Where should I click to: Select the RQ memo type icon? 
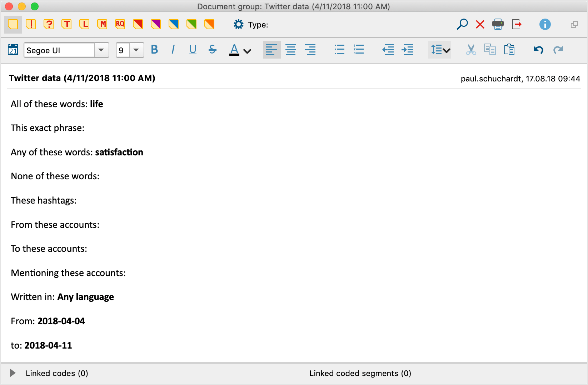tap(120, 24)
